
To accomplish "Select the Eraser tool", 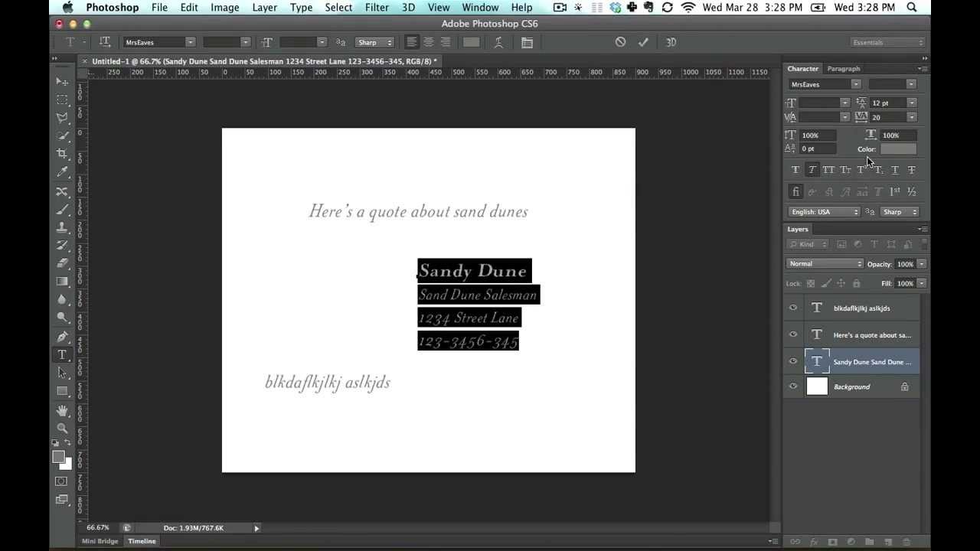I will (62, 263).
